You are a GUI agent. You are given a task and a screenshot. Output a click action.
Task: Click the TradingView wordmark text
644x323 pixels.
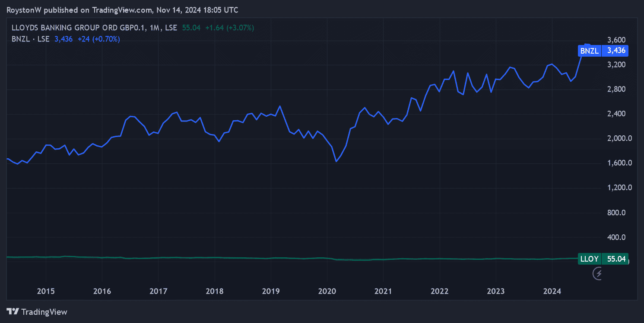tap(44, 312)
